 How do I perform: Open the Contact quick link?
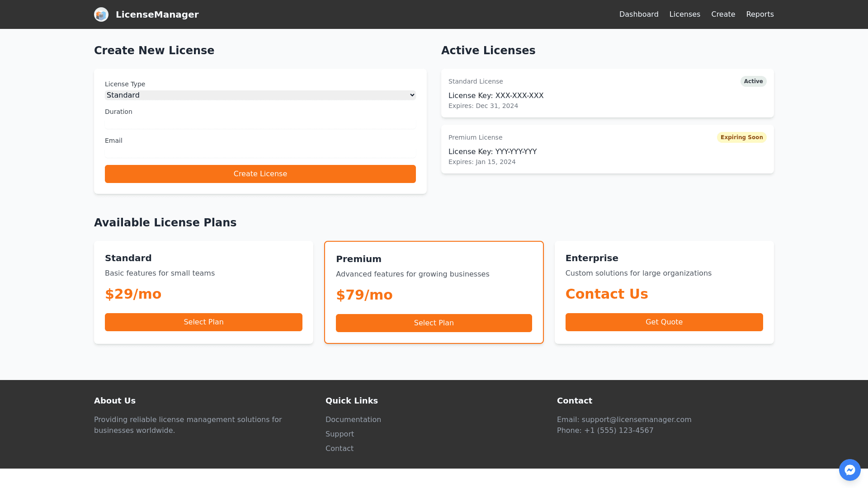[x=340, y=449]
